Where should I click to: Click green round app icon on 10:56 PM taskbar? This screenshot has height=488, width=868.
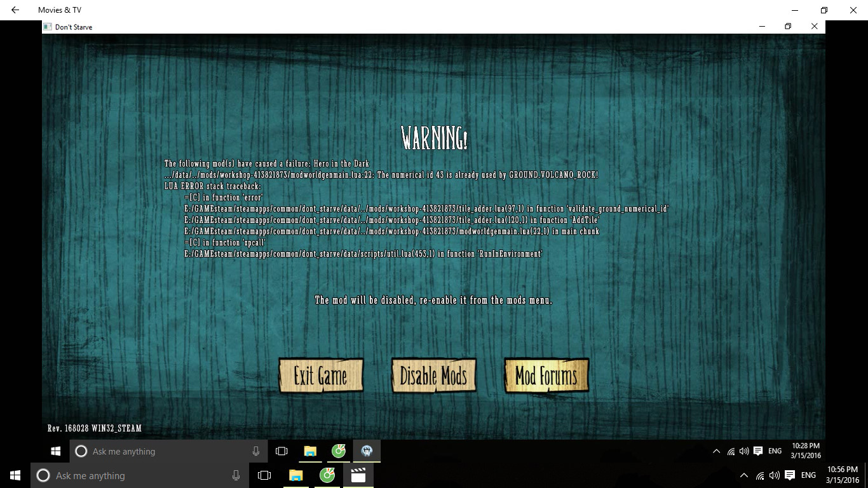tap(327, 475)
